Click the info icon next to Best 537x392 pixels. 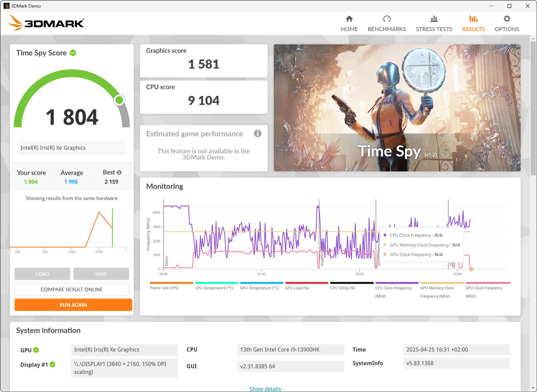click(119, 172)
